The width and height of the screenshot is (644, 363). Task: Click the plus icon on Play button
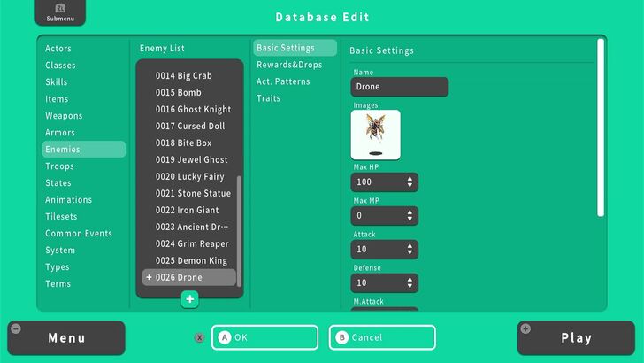525,328
